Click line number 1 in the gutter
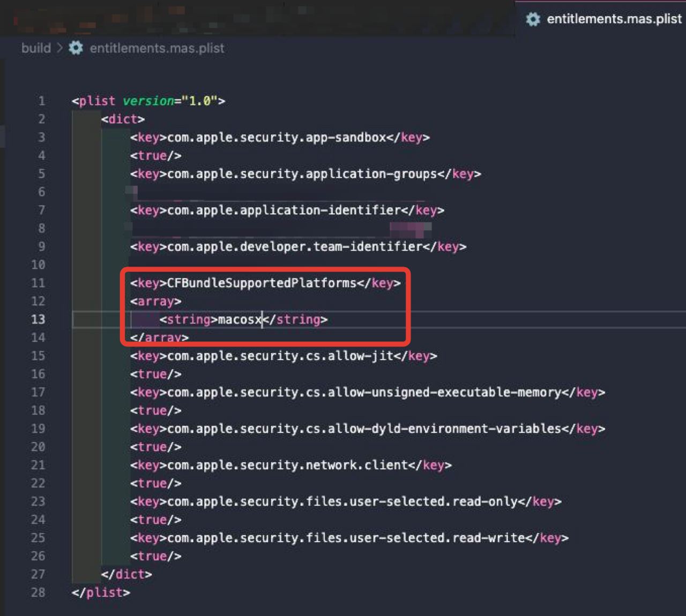This screenshot has height=616, width=686. (42, 101)
